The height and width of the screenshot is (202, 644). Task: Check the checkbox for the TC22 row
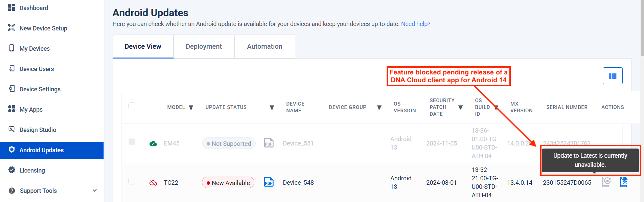click(x=132, y=181)
